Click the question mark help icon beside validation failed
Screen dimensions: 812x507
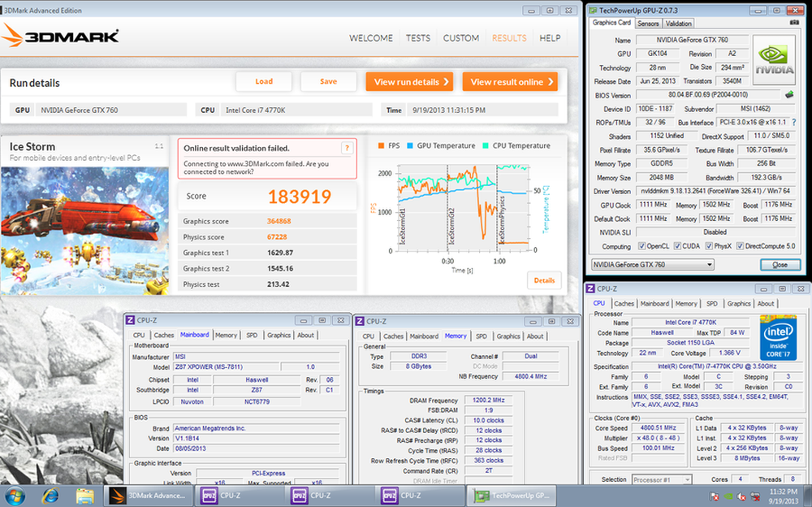click(347, 148)
